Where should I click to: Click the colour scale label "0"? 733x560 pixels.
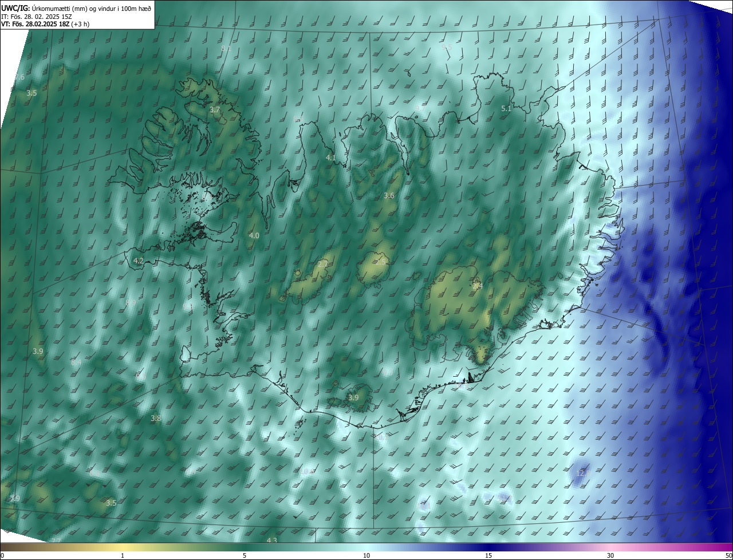point(2,555)
